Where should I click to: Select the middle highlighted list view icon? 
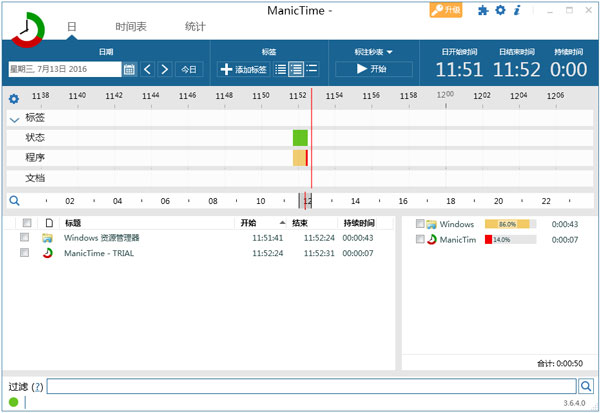(296, 69)
